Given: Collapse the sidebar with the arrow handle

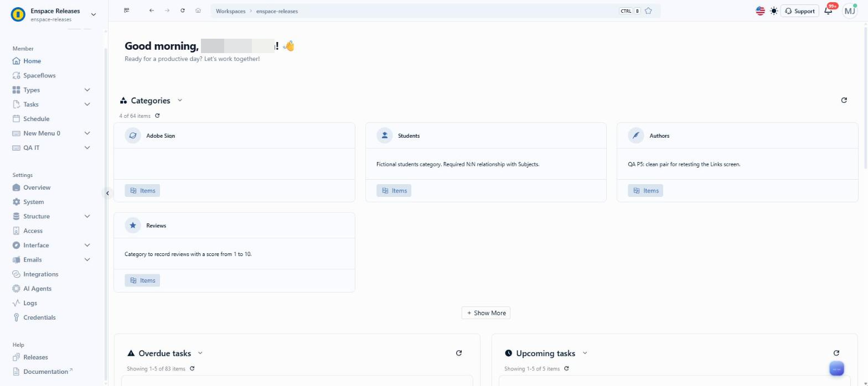Looking at the screenshot, I should 107,193.
